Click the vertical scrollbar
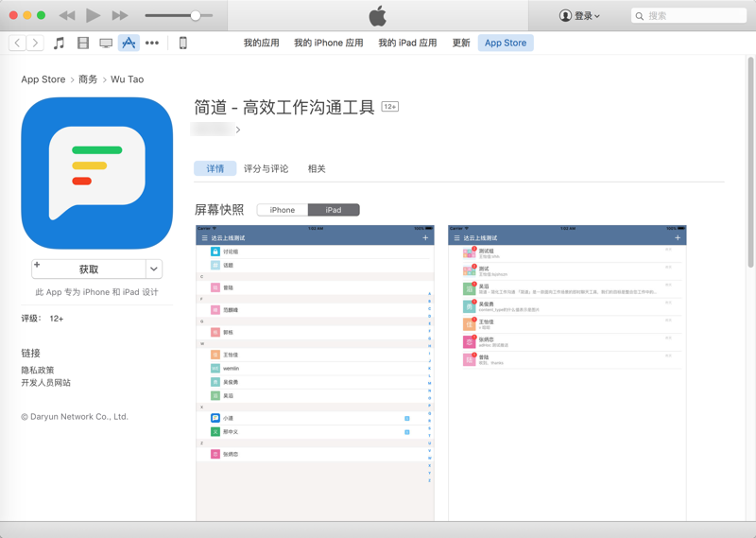 750,162
